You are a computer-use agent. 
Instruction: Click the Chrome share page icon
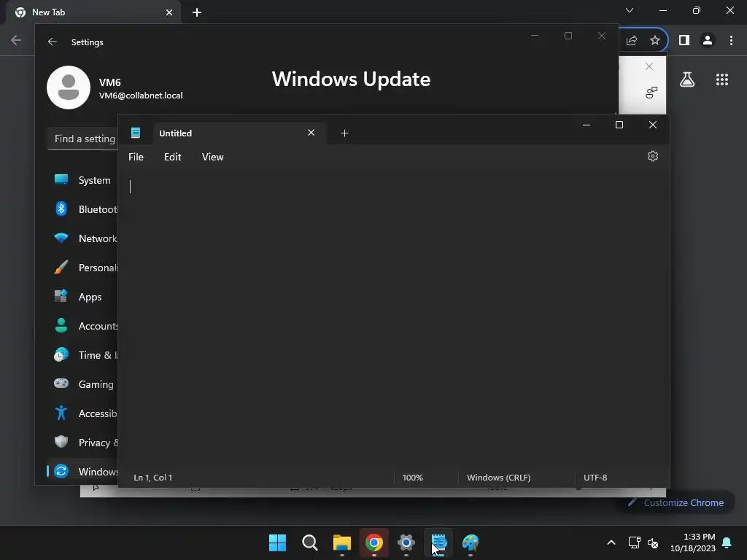[x=632, y=41]
